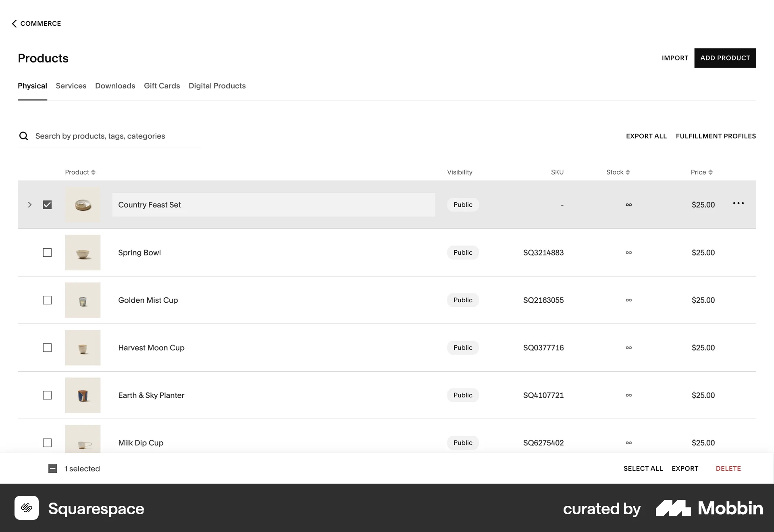
Task: Click EXPORT ALL above the product table
Action: pos(646,136)
